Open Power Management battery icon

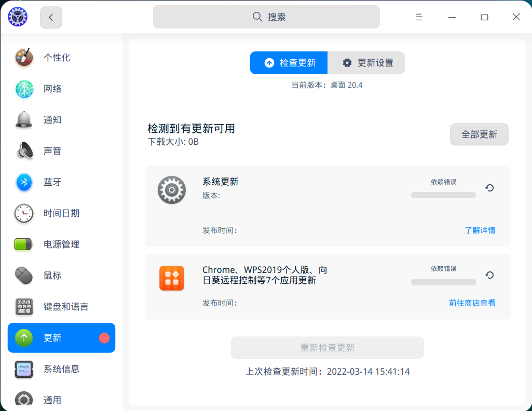tap(24, 244)
